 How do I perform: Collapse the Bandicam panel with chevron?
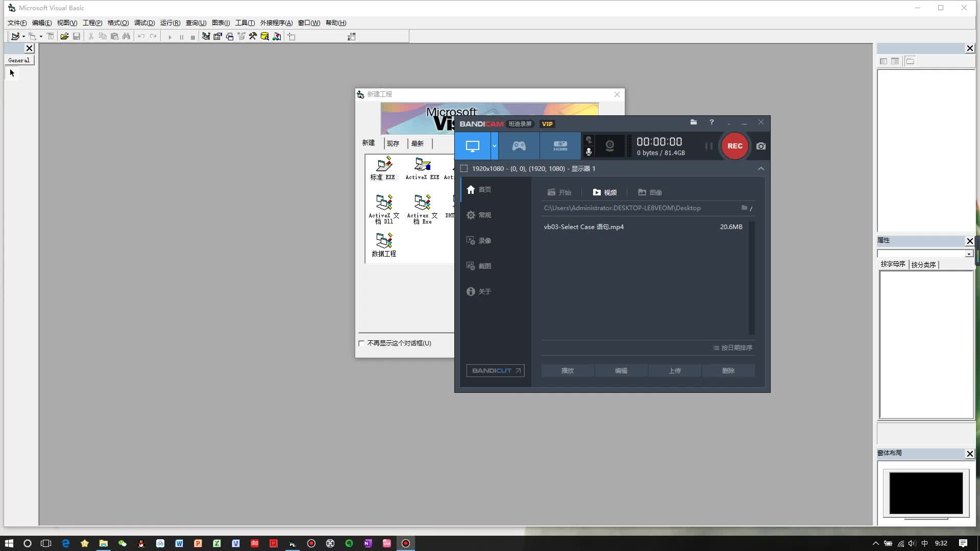(761, 168)
